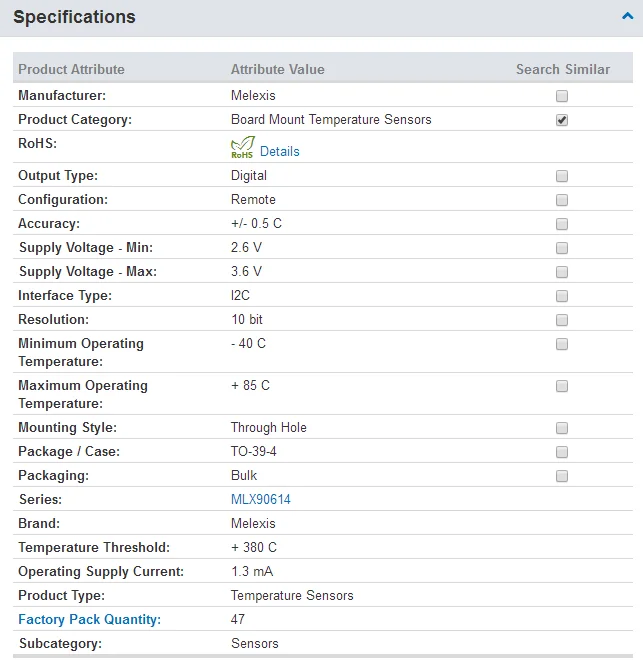
Task: Select the Minimum Operating Temperature checkbox
Action: coord(562,344)
